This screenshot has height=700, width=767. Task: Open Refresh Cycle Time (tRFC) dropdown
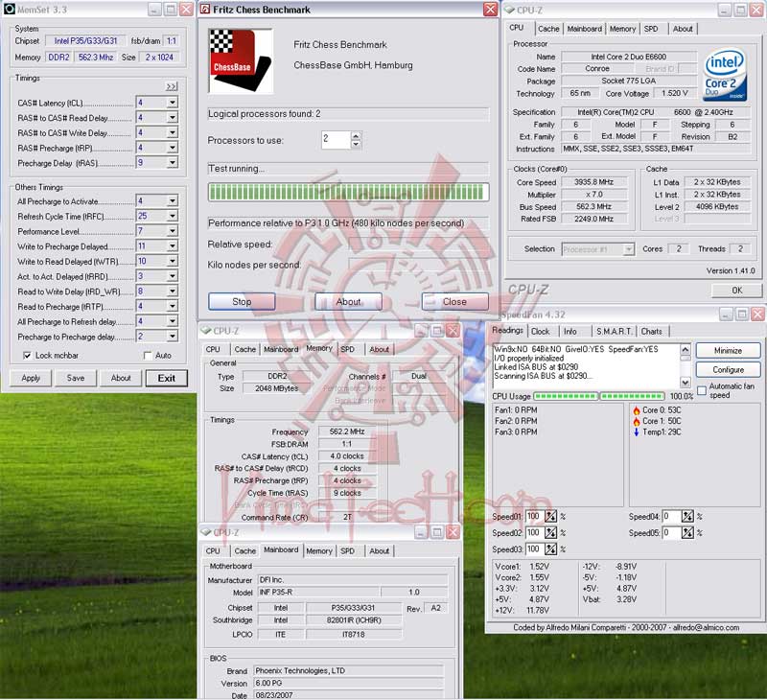pyautogui.click(x=173, y=216)
